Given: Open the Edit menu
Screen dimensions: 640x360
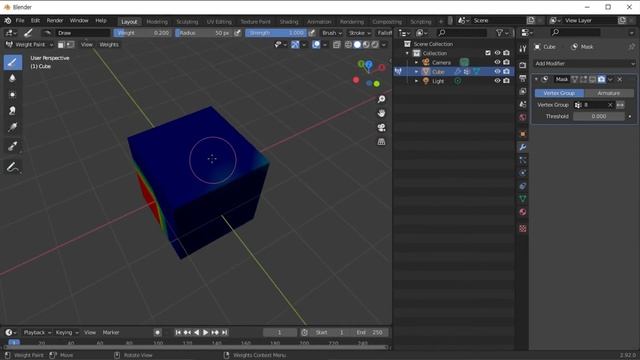Looking at the screenshot, I should pos(36,20).
